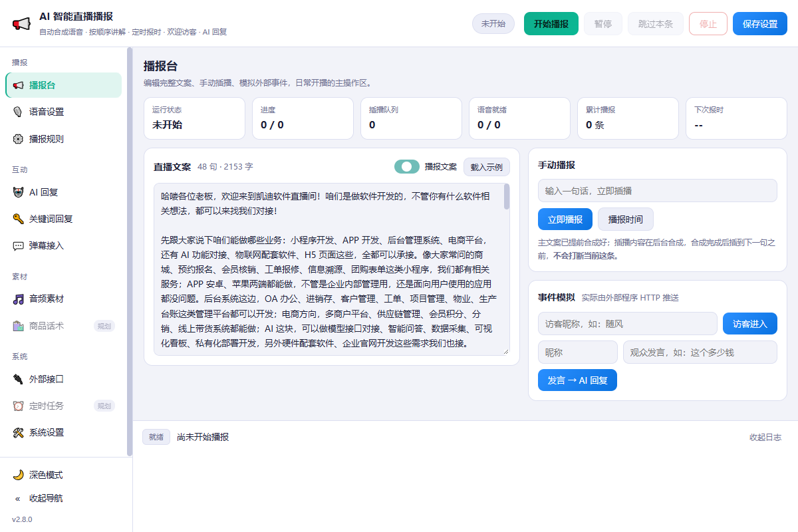Focus the short 昵称 field beside 观众发言
This screenshot has height=532, width=798.
[578, 352]
